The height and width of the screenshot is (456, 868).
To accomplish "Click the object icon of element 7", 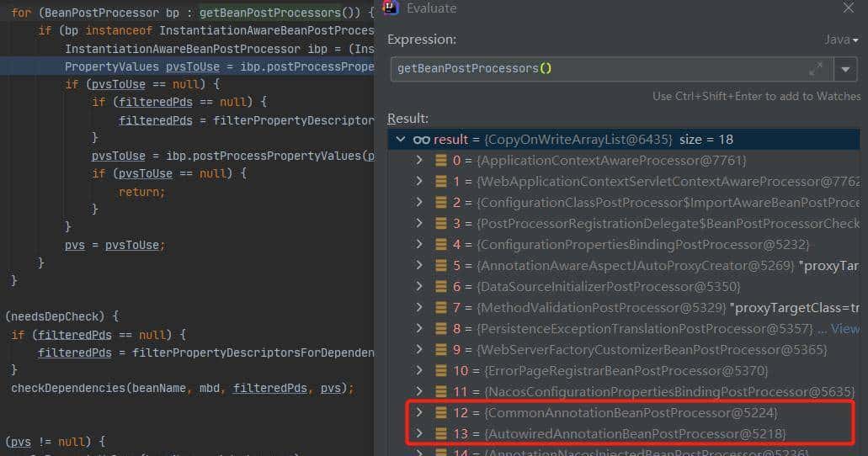I will point(440,308).
